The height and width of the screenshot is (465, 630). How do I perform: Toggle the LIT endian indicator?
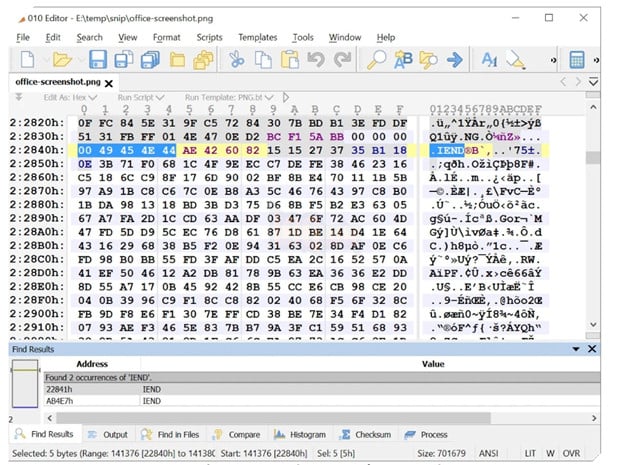pyautogui.click(x=530, y=453)
